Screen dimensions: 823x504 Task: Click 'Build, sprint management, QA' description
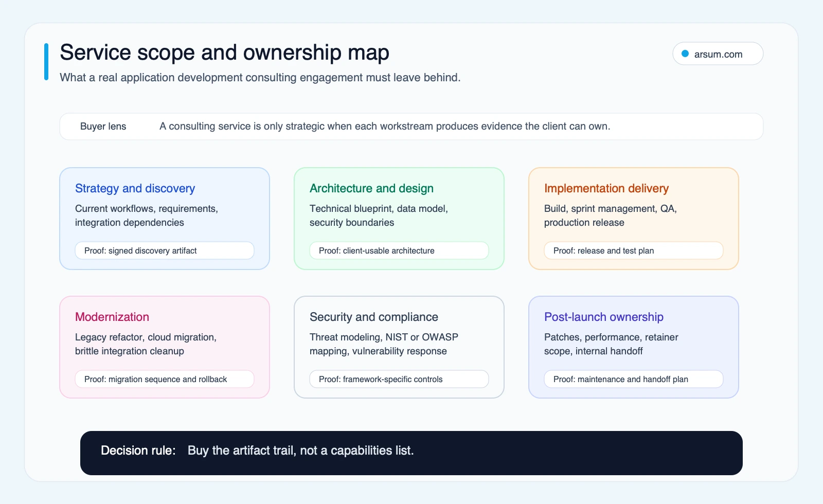(611, 215)
